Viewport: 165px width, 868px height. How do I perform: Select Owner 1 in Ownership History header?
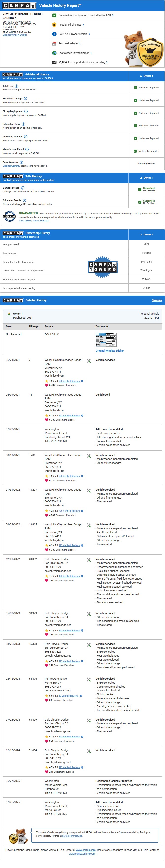(x=147, y=235)
